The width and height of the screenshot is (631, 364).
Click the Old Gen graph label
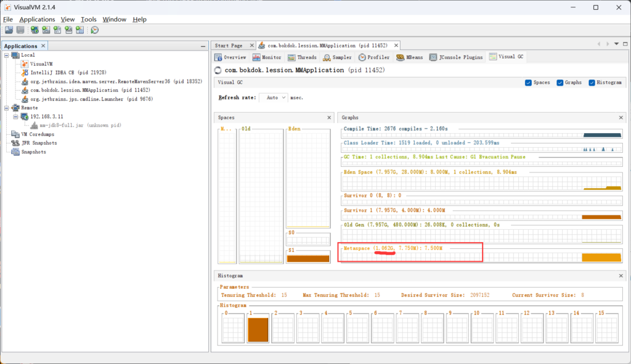tap(421, 225)
